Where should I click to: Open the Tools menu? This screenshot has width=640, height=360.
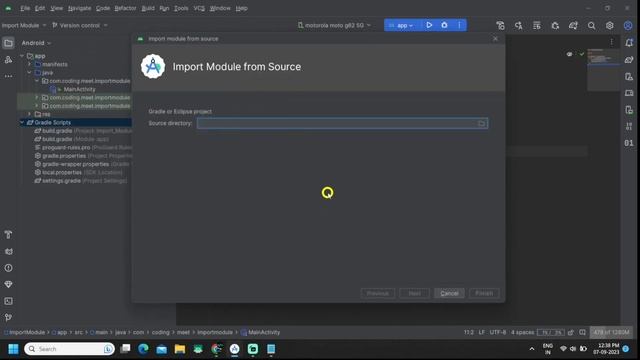(x=181, y=8)
